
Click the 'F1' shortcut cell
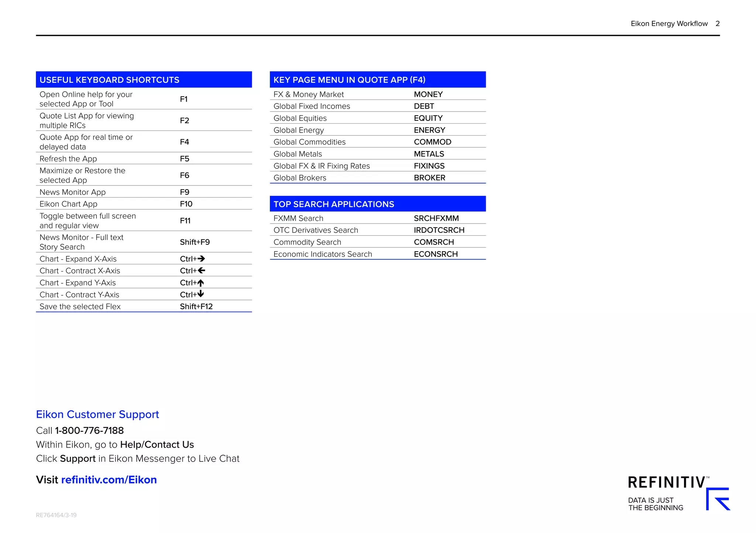(x=184, y=99)
